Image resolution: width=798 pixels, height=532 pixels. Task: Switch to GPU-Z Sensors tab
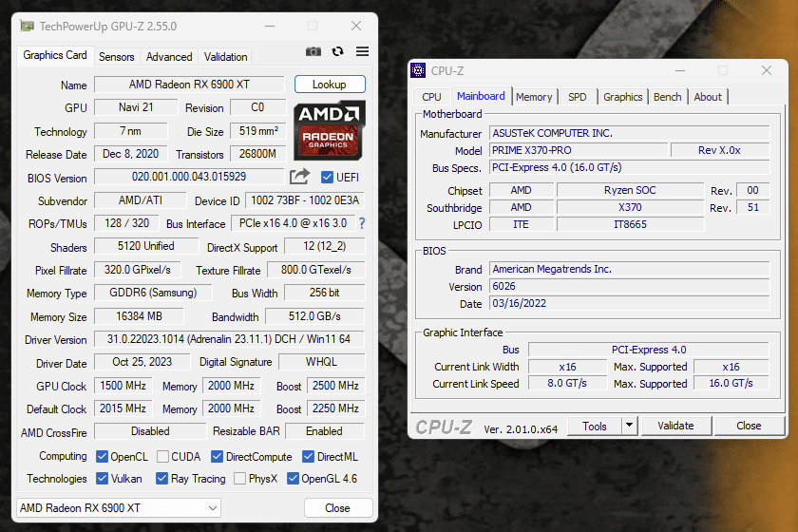(x=117, y=56)
